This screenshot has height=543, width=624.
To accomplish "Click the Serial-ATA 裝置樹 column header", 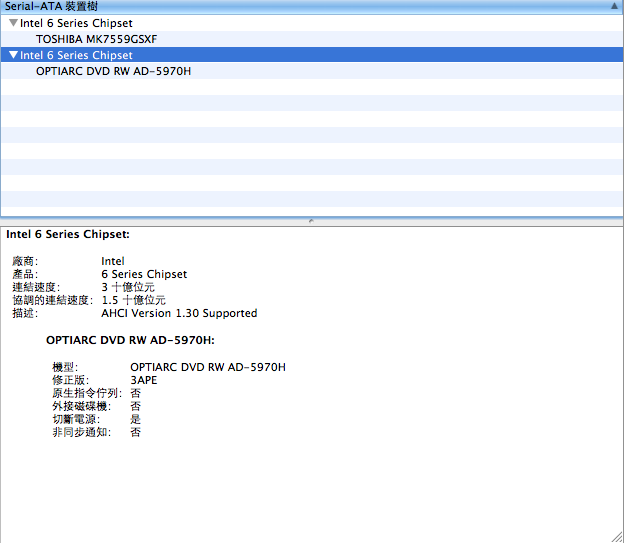I will [312, 6].
